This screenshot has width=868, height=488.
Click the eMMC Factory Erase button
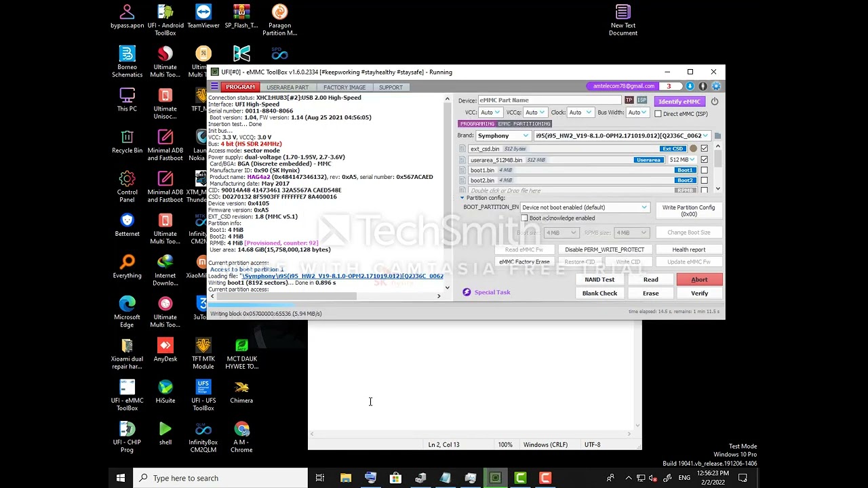click(524, 262)
